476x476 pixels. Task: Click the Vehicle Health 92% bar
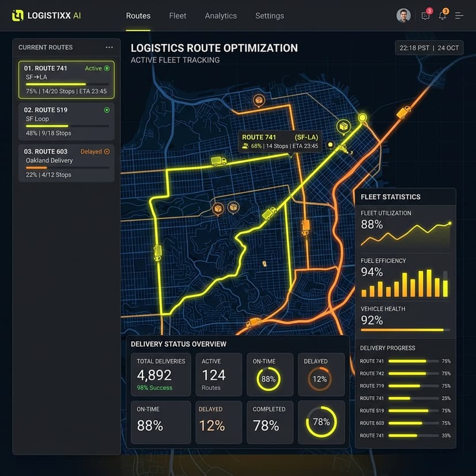click(405, 330)
